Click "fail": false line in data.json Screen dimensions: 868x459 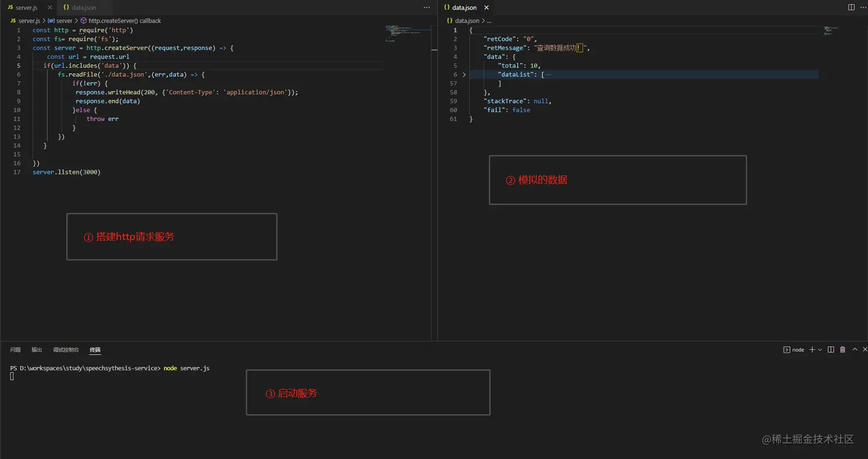point(507,110)
